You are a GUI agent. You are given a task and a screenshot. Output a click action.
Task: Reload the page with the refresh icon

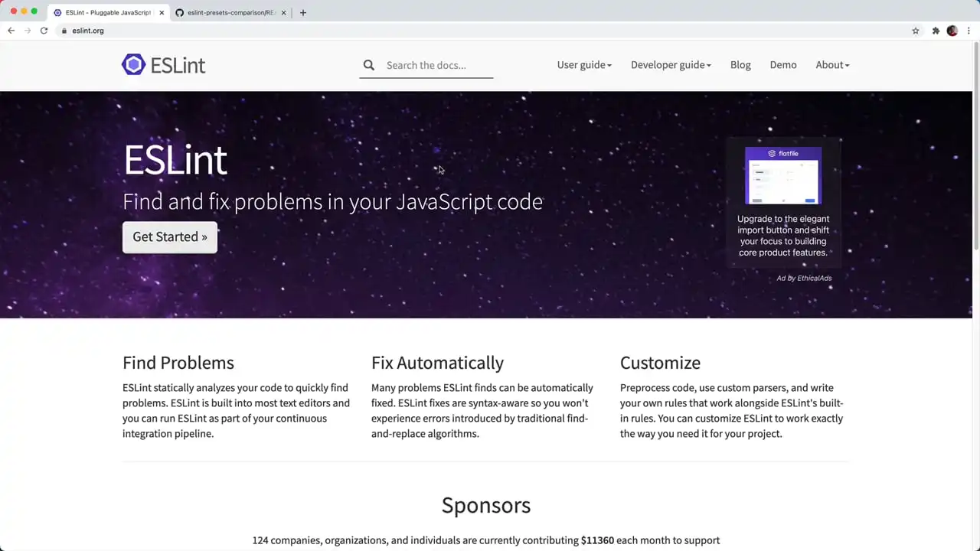[44, 31]
